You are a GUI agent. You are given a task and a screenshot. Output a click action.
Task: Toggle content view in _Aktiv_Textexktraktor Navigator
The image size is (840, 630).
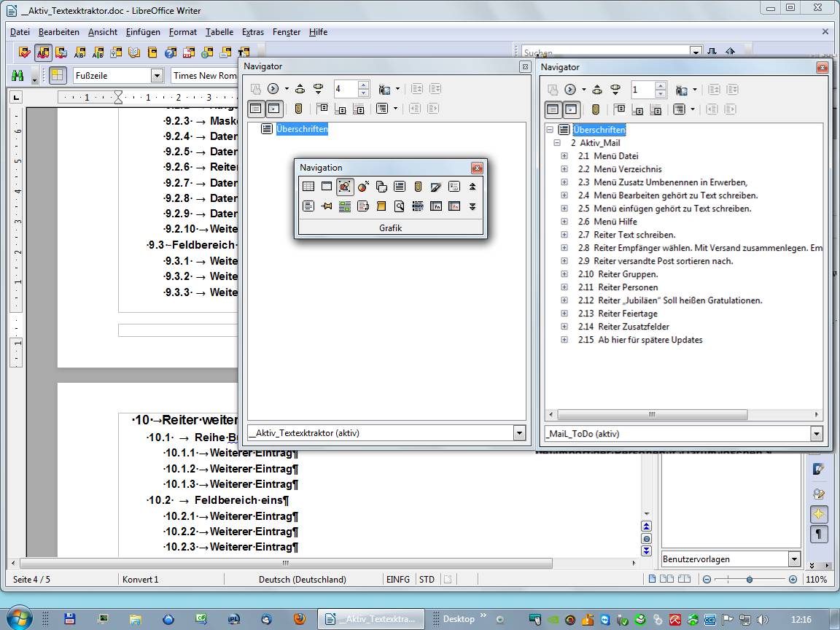click(273, 109)
